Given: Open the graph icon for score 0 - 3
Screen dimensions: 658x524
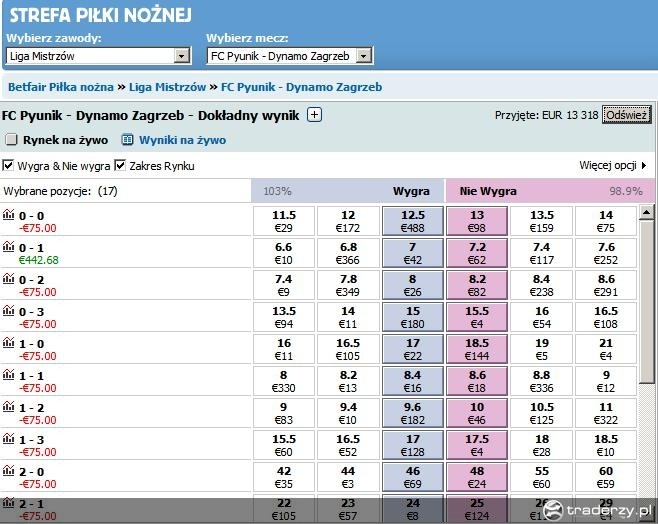Looking at the screenshot, I should (x=8, y=310).
